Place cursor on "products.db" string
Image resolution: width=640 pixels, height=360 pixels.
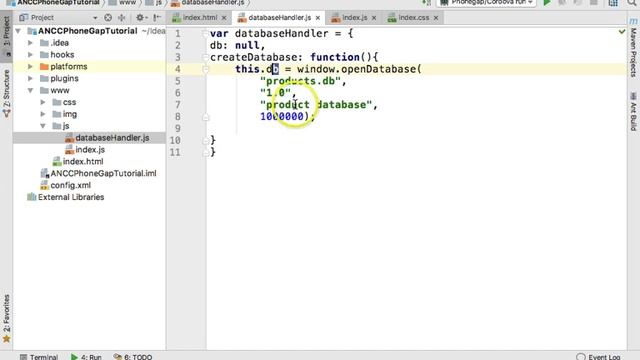tap(300, 81)
